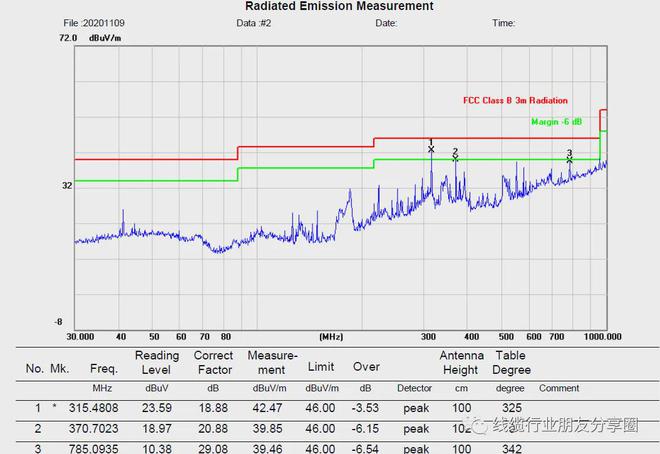The width and height of the screenshot is (660, 454).
Task: Click the red FCC Class B legend label
Action: (515, 101)
